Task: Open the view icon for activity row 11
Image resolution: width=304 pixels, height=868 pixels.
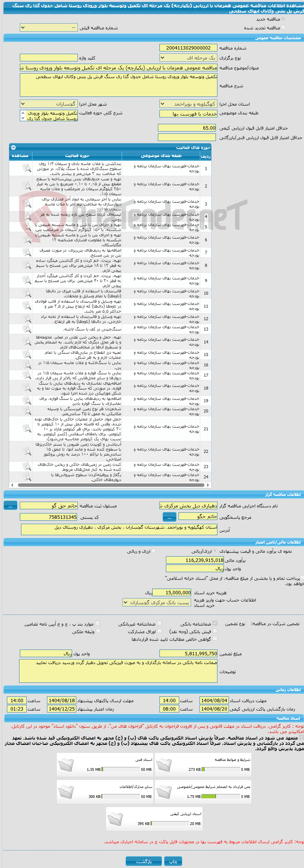Action: (26, 306)
